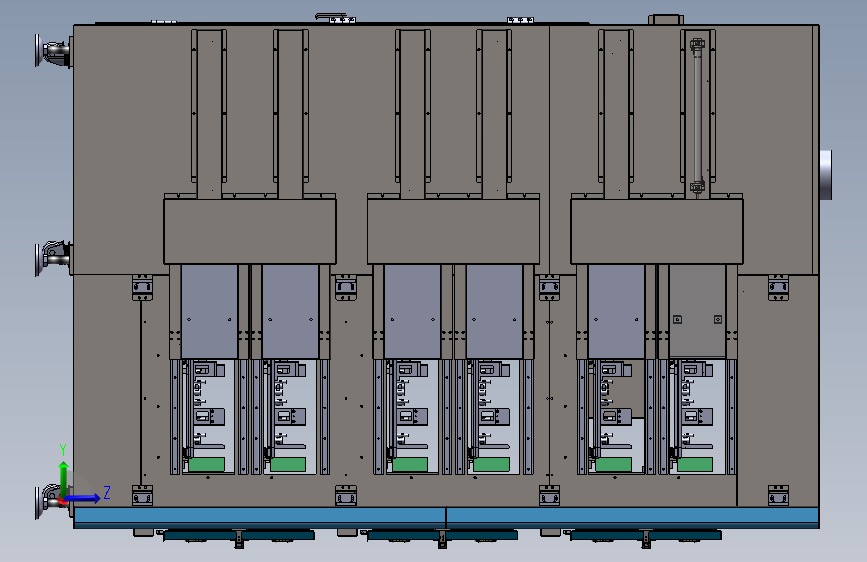Pick the green block in the leftmost module
Screen dimensions: 867x562
coord(206,464)
